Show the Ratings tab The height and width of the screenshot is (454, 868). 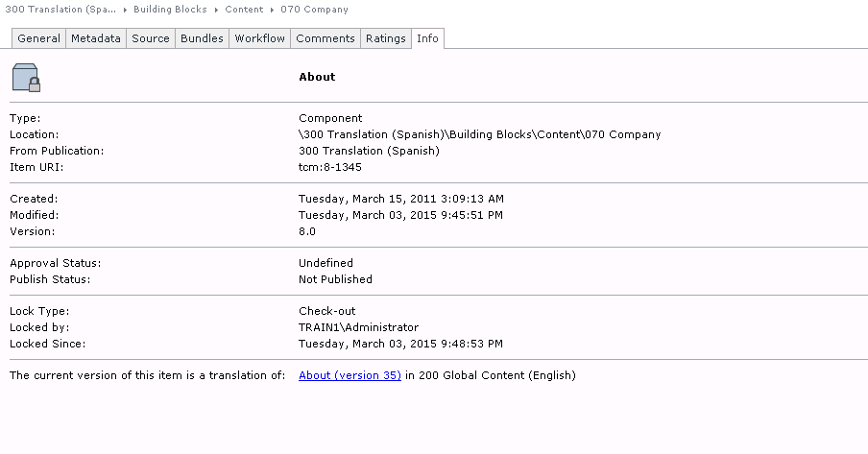pos(385,38)
